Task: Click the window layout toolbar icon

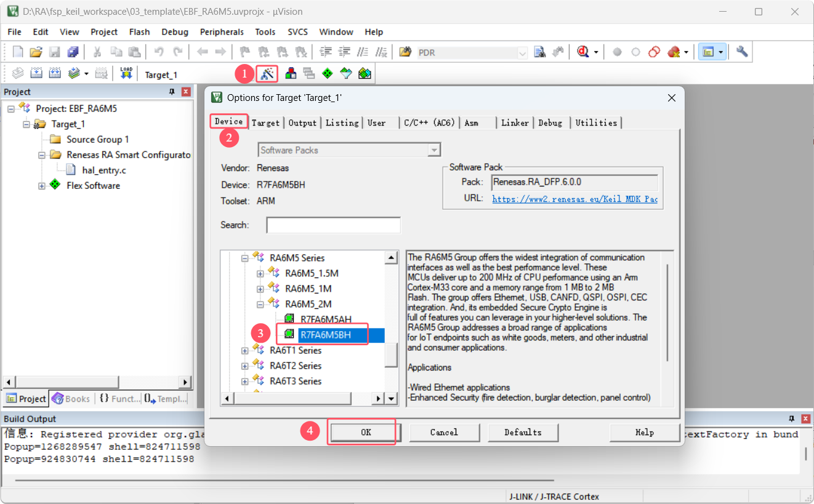Action: pyautogui.click(x=708, y=52)
